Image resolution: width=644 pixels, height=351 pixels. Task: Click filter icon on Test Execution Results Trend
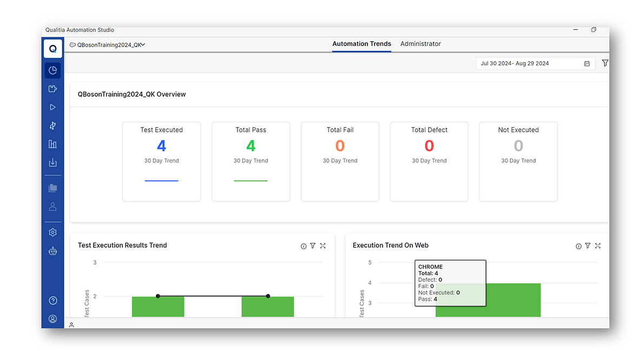pos(313,246)
